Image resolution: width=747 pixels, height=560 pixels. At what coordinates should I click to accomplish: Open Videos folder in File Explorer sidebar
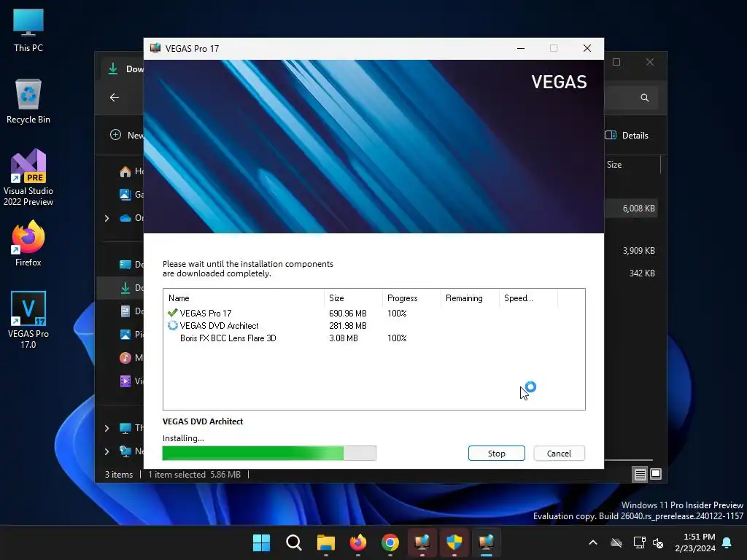pyautogui.click(x=131, y=381)
